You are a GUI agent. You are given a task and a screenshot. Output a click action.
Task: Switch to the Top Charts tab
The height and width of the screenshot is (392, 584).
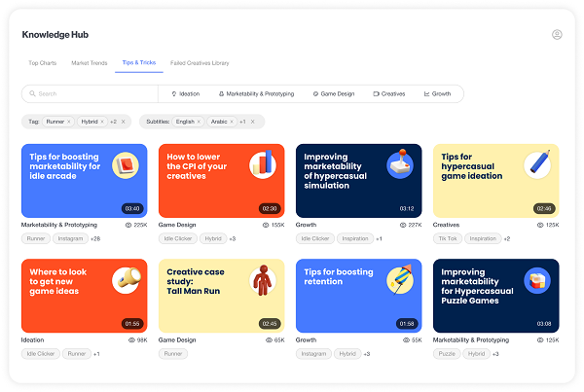click(42, 63)
